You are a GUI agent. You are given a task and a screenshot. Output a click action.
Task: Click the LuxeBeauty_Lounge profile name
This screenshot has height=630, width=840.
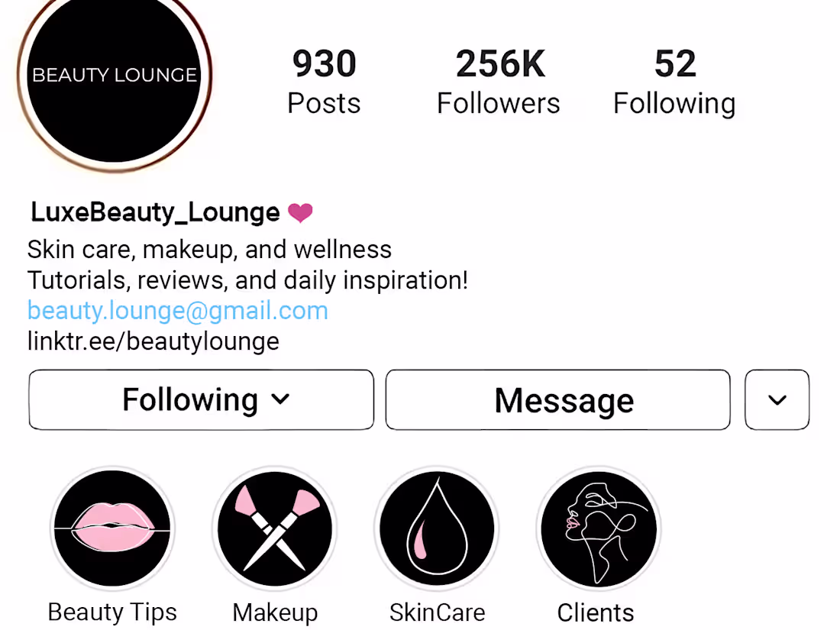155,213
